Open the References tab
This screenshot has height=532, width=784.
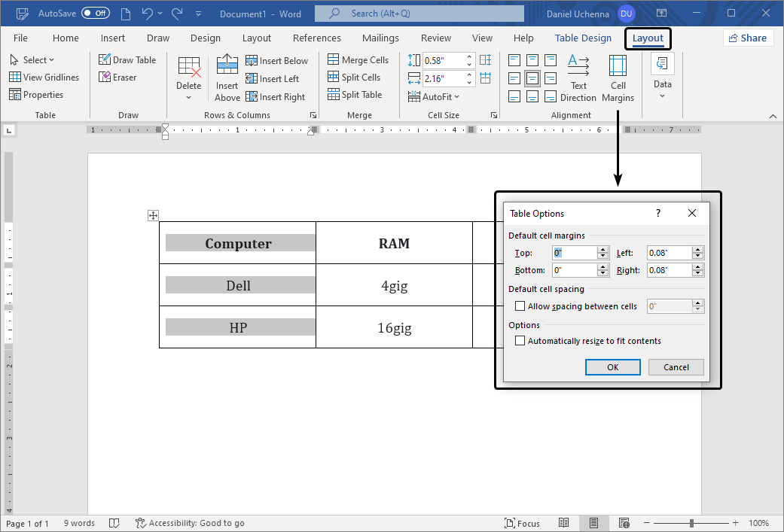pos(316,38)
